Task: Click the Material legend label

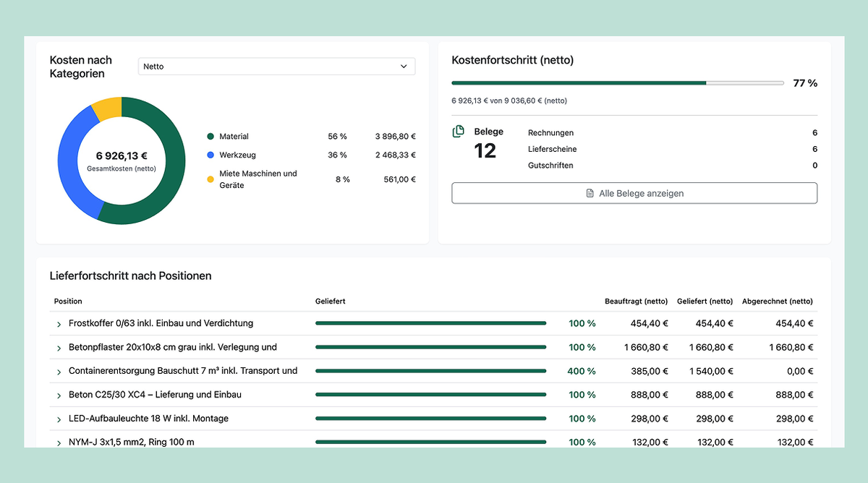Action: pyautogui.click(x=234, y=137)
